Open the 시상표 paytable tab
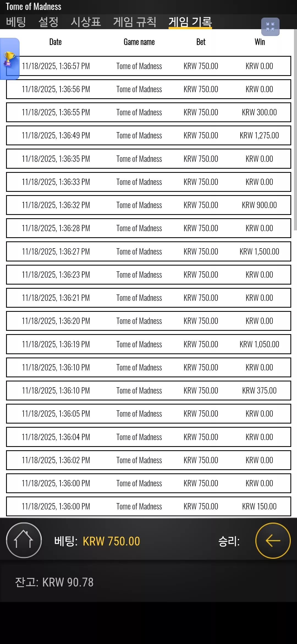Viewport: 297px width, 644px height. pyautogui.click(x=86, y=22)
